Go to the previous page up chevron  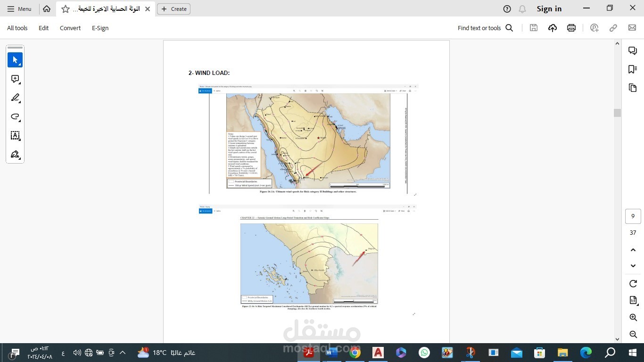[633, 249]
